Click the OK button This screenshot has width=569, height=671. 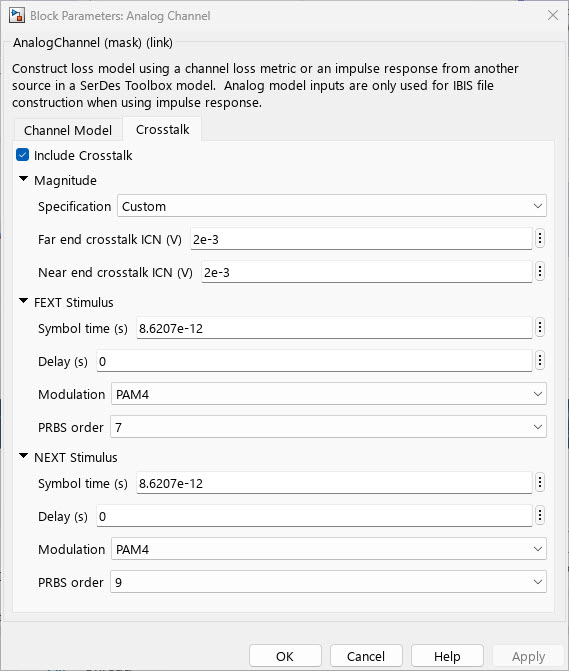click(x=285, y=656)
